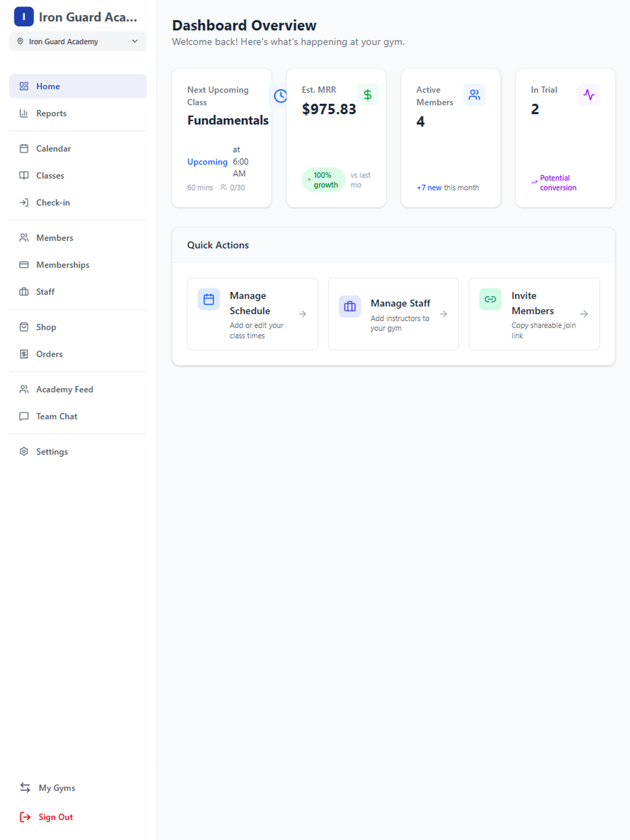Click +7 new this month text
The image size is (630, 840).
coord(448,188)
